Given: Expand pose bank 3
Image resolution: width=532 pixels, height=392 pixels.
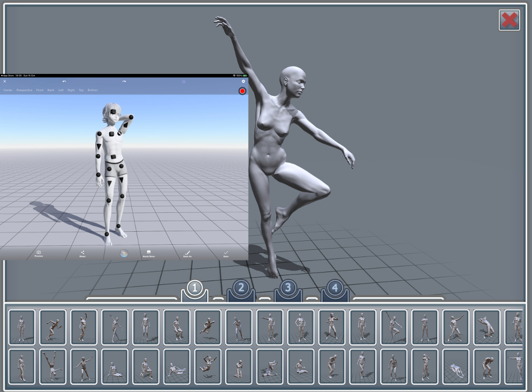Looking at the screenshot, I should tap(288, 287).
